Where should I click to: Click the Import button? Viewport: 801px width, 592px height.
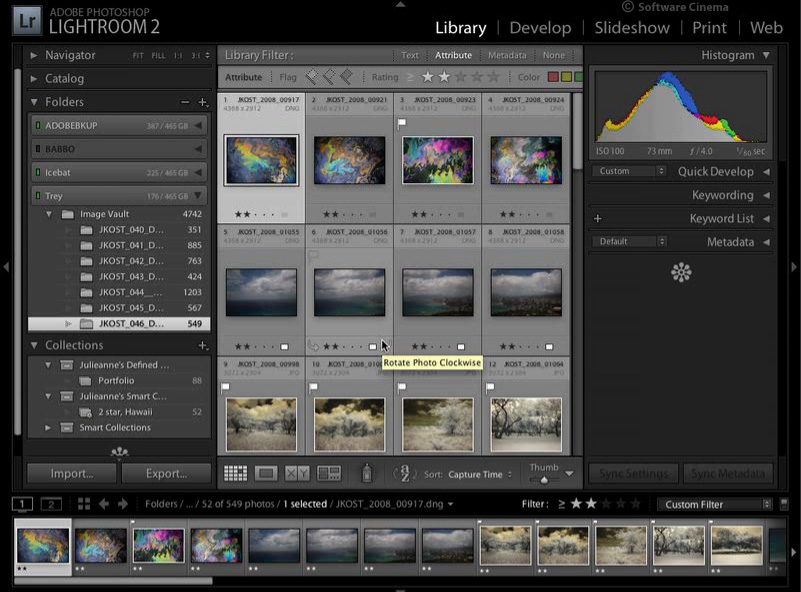click(71, 473)
